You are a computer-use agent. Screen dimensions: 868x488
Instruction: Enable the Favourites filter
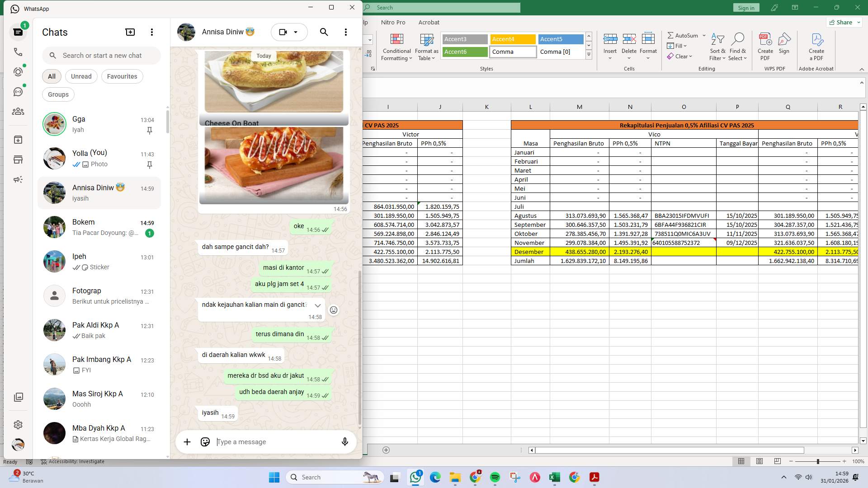[122, 76]
